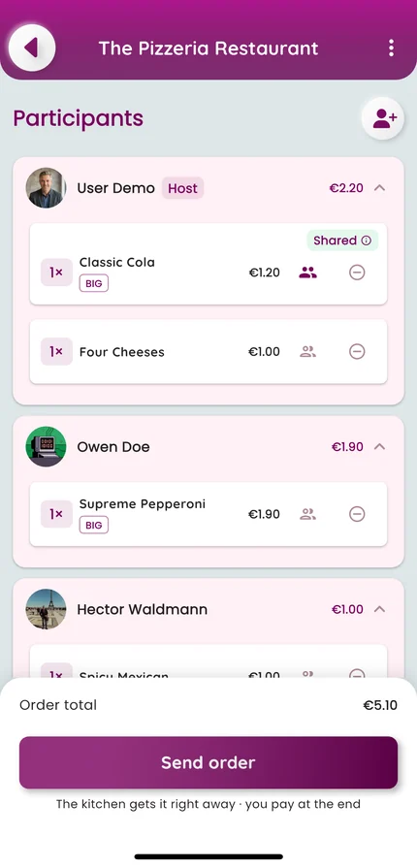The width and height of the screenshot is (417, 868).
Task: Remove Four Cheeses from the order
Action: point(357,351)
